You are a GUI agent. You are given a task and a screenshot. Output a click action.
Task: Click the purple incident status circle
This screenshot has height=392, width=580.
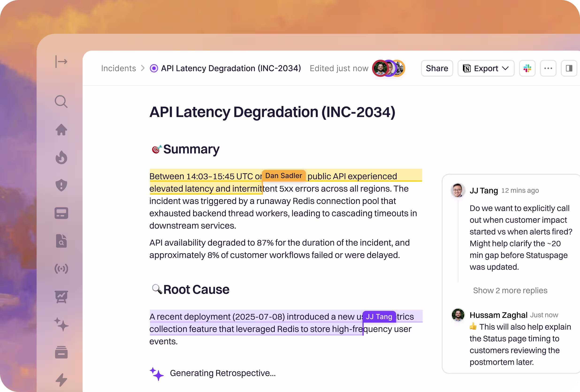[154, 68]
